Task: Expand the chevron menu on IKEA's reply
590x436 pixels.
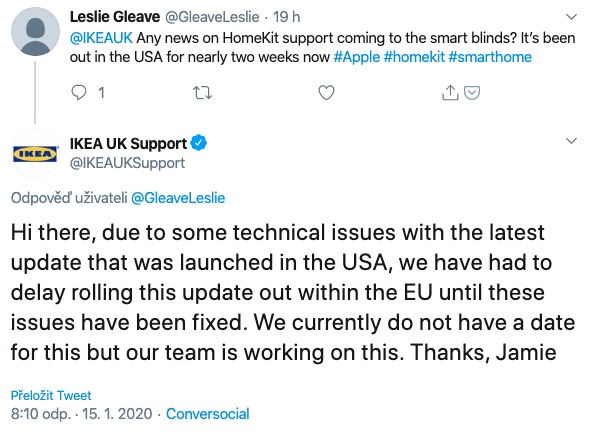Action: point(572,141)
